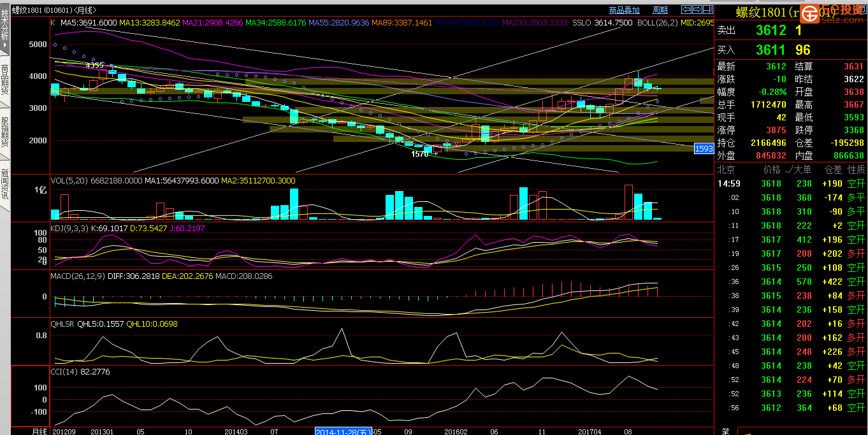This screenshot has height=435, width=868.
Task: Click the 跌停 value 3368
Action: 854,130
